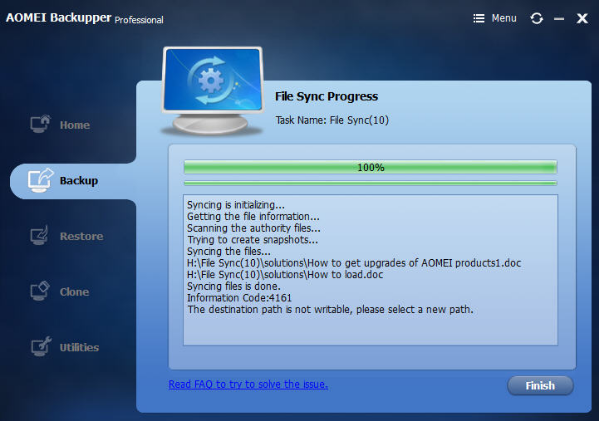Click the 'File Sync Progress' heading
600x421 pixels.
click(326, 96)
